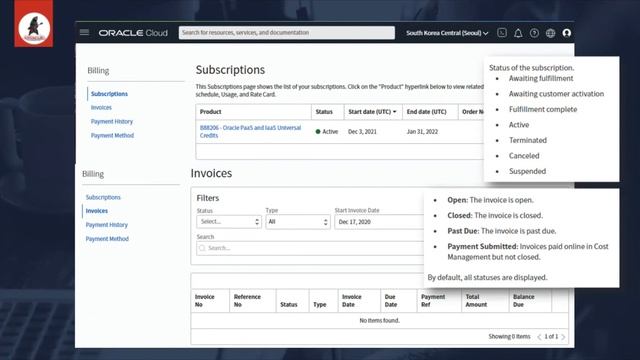The image size is (640, 360).
Task: Go to the previous page arrow
Action: coord(539,337)
